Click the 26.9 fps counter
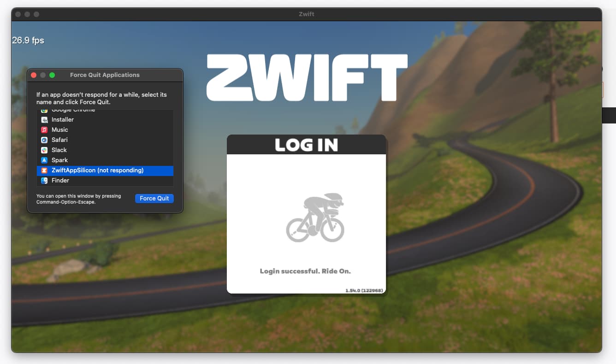This screenshot has height=364, width=616. click(x=28, y=41)
